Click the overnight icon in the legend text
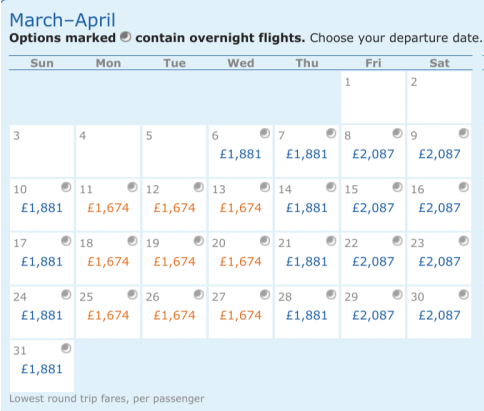484x411 pixels. tap(125, 37)
